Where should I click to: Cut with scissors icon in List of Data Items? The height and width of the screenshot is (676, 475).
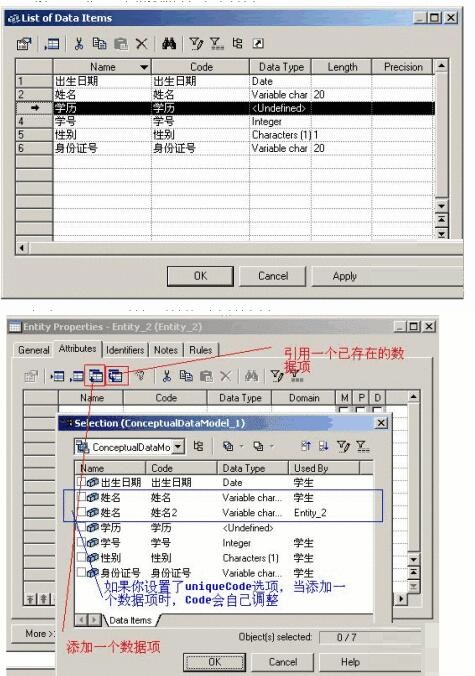79,44
